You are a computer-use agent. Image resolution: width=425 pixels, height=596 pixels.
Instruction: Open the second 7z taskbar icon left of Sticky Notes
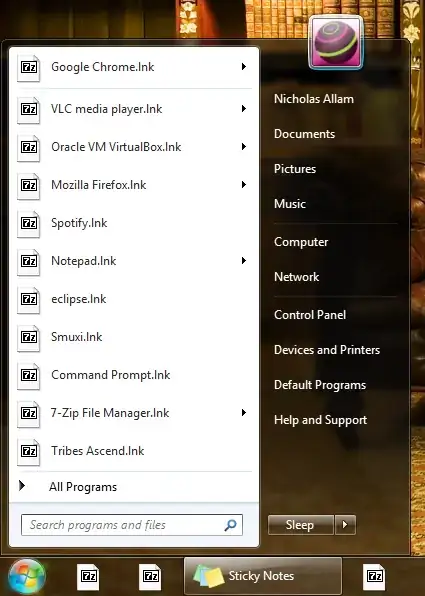(150, 577)
